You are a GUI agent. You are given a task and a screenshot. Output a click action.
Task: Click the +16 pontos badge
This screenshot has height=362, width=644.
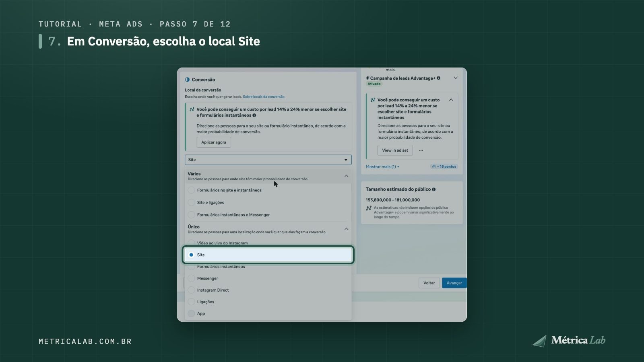point(444,167)
